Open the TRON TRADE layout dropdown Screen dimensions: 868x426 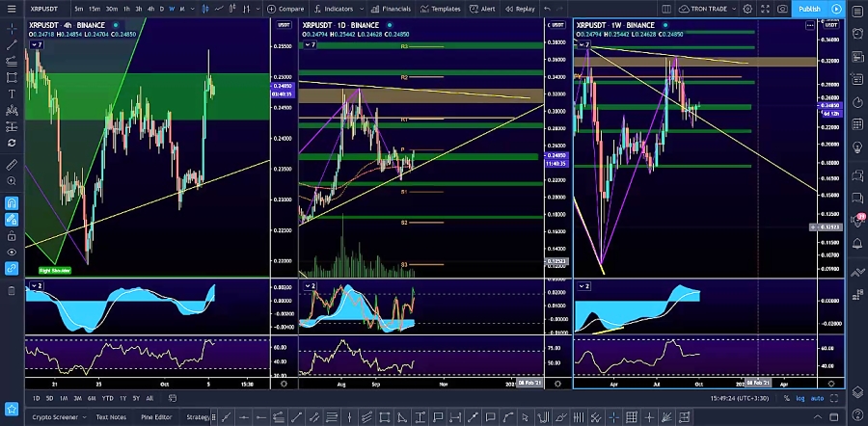(x=707, y=9)
